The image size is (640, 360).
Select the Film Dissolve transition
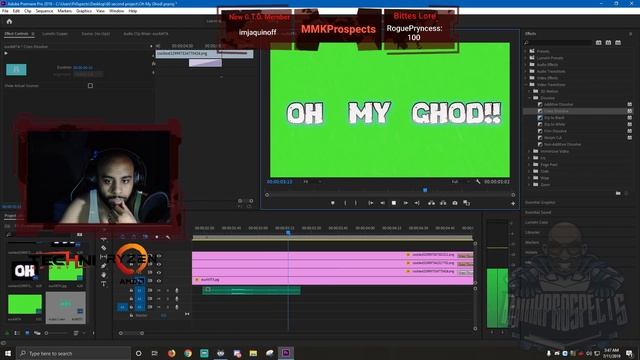point(555,131)
